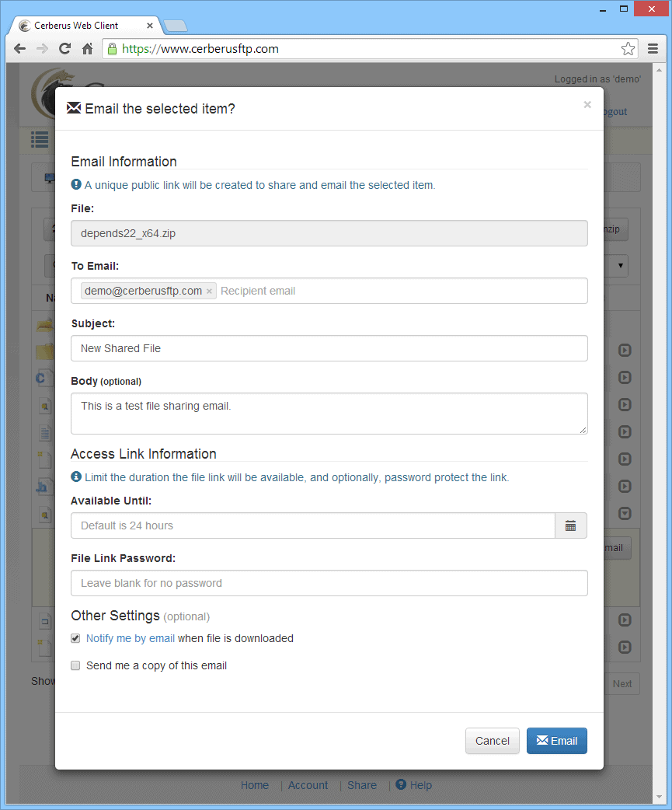Select the Cerberus Web Client browser tab
The width and height of the screenshot is (672, 810).
[78, 25]
